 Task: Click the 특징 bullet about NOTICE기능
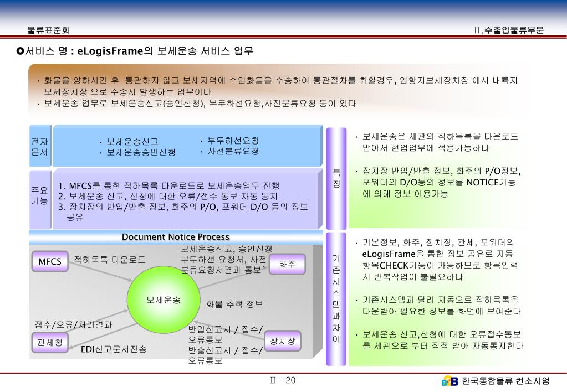[438, 183]
